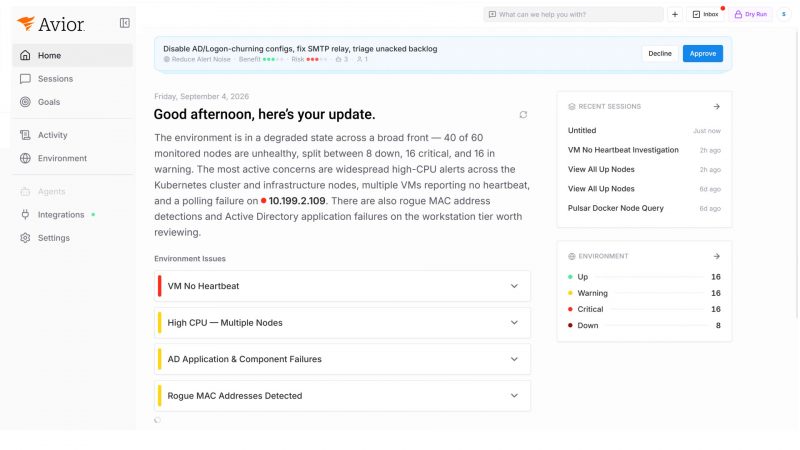Click the Avior logo

tap(50, 24)
